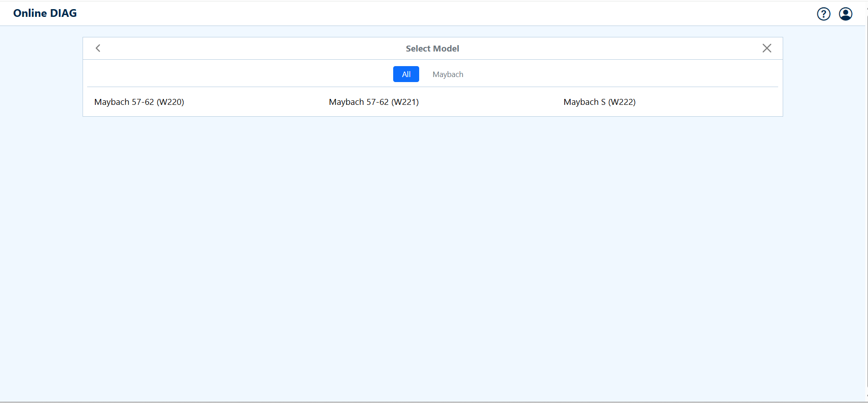Filter the model list by Maybach

point(447,74)
